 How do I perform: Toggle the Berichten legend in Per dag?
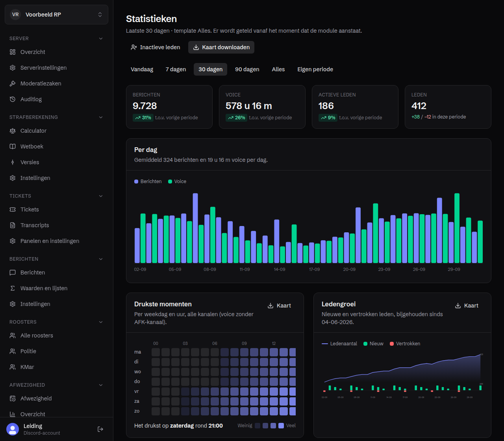coord(148,182)
